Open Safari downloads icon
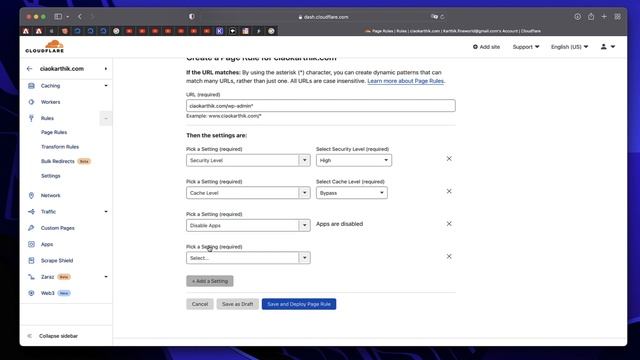The height and width of the screenshot is (360, 640). click(578, 17)
